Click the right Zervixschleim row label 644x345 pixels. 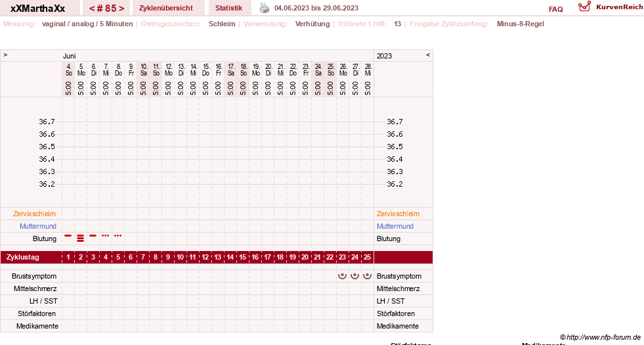tap(398, 214)
